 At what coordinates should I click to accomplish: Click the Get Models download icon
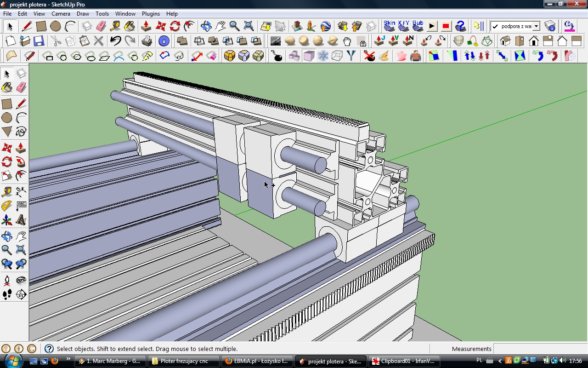pyautogui.click(x=342, y=26)
